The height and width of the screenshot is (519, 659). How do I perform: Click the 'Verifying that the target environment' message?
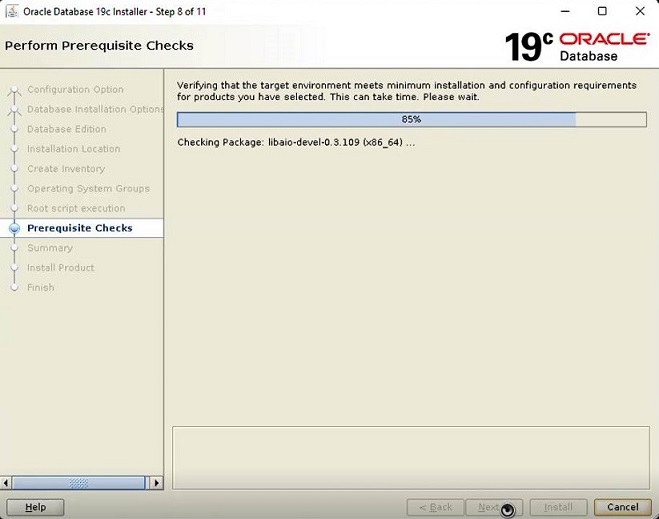click(x=407, y=91)
